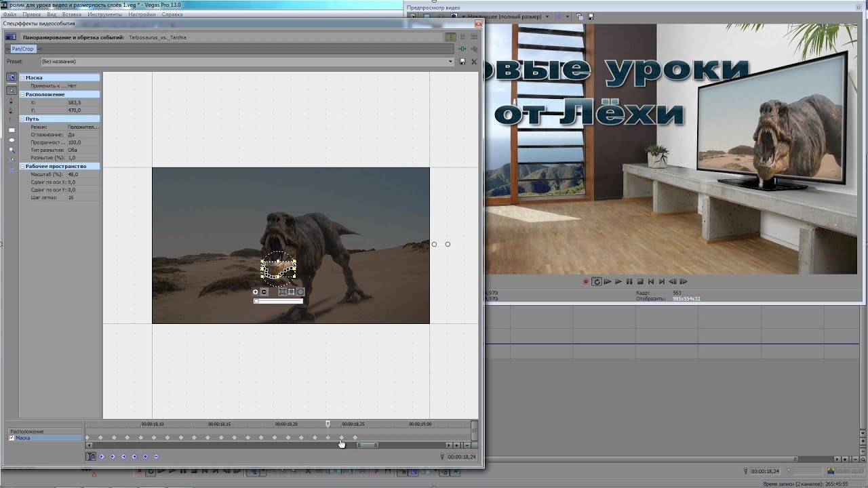Toggle loop playback under video preview

click(597, 281)
